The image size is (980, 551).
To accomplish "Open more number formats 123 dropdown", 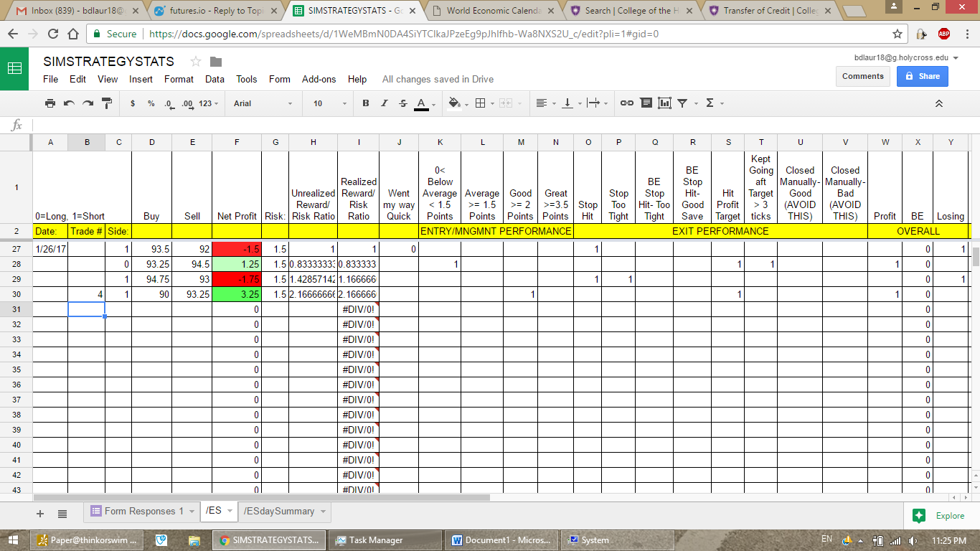I will (209, 103).
